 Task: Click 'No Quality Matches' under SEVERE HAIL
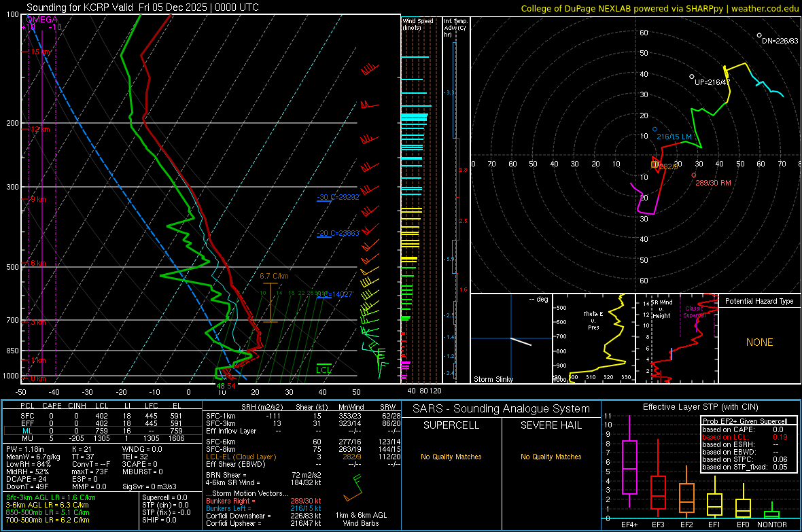pyautogui.click(x=551, y=457)
